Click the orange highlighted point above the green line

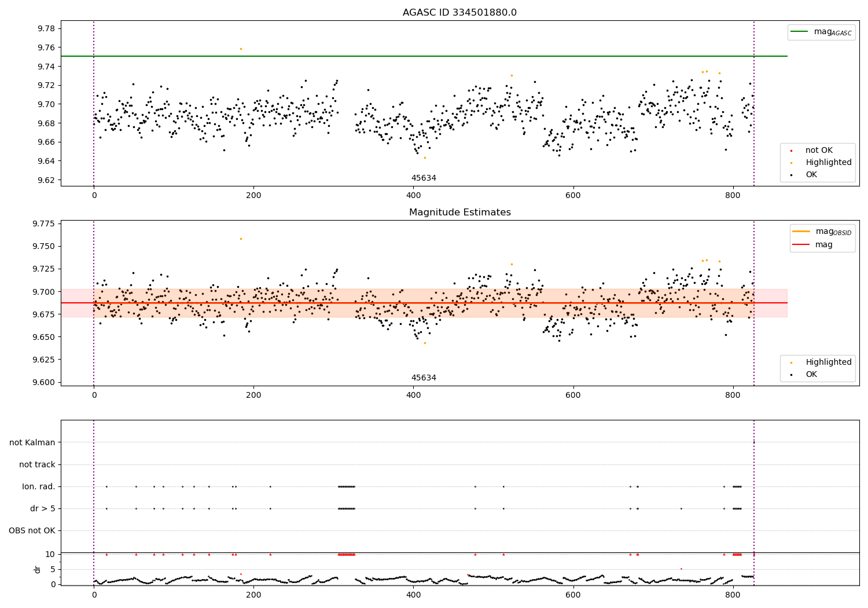(x=241, y=49)
